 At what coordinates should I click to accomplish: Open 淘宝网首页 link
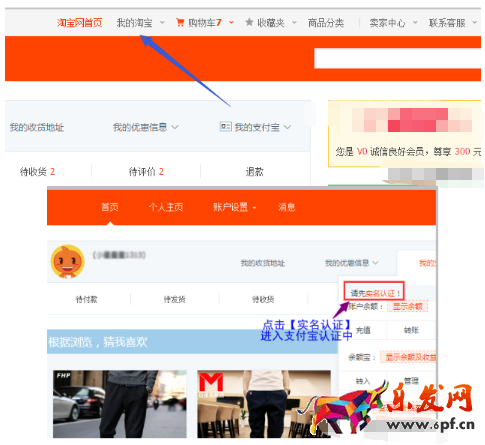pos(79,23)
